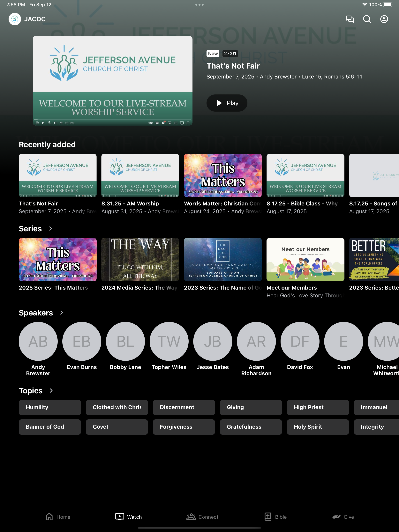Switch to the Give tab
The image size is (399, 532).
click(x=343, y=517)
